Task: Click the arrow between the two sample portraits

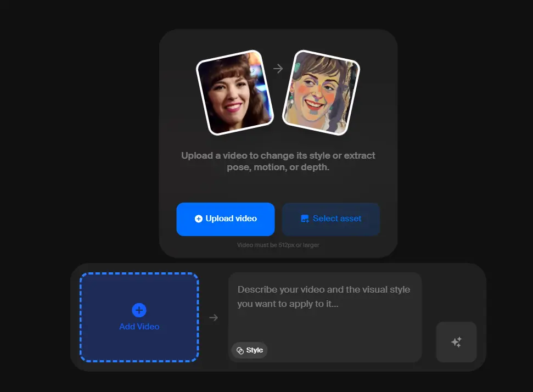Action: pos(278,69)
